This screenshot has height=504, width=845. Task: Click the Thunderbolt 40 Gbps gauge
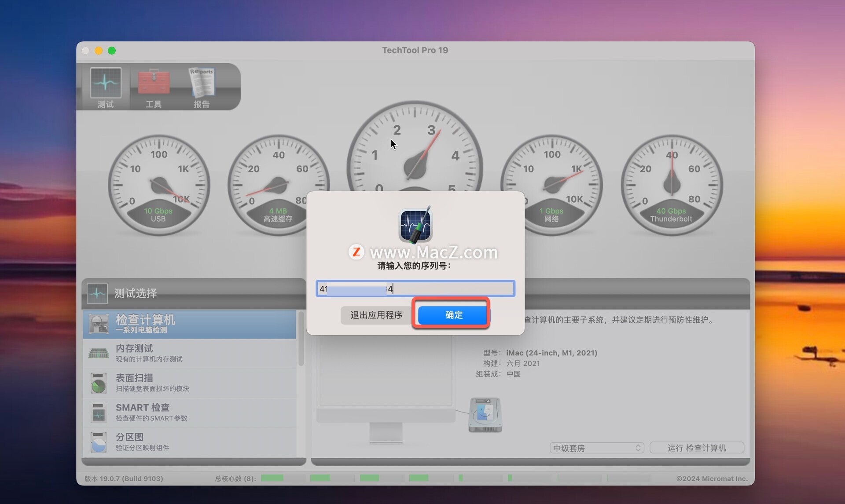click(672, 185)
